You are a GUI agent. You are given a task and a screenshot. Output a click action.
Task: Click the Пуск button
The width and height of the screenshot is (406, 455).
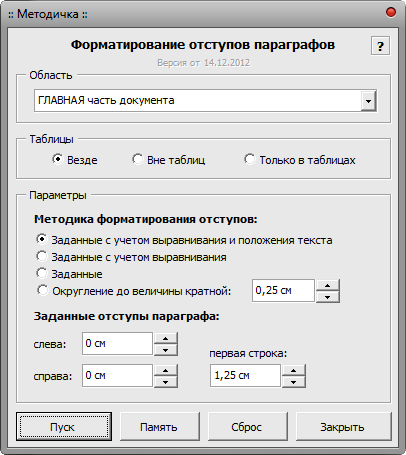pyautogui.click(x=64, y=426)
